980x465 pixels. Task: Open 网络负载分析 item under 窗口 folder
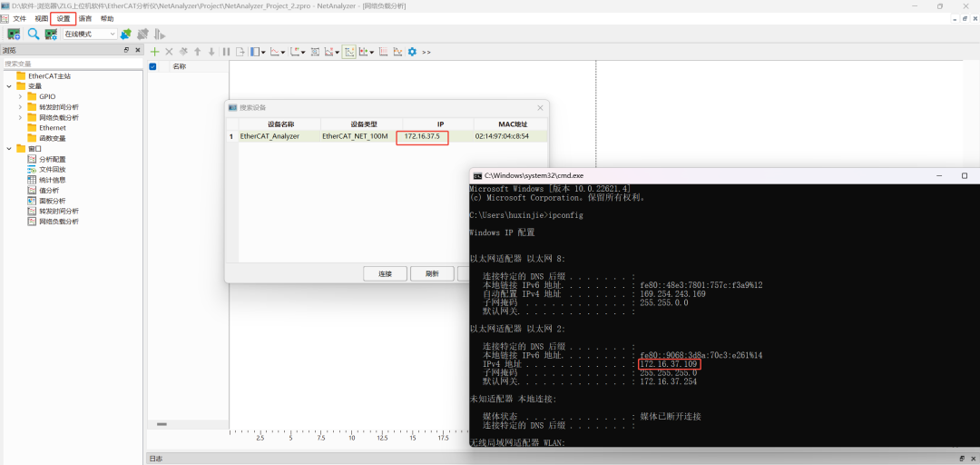54,222
